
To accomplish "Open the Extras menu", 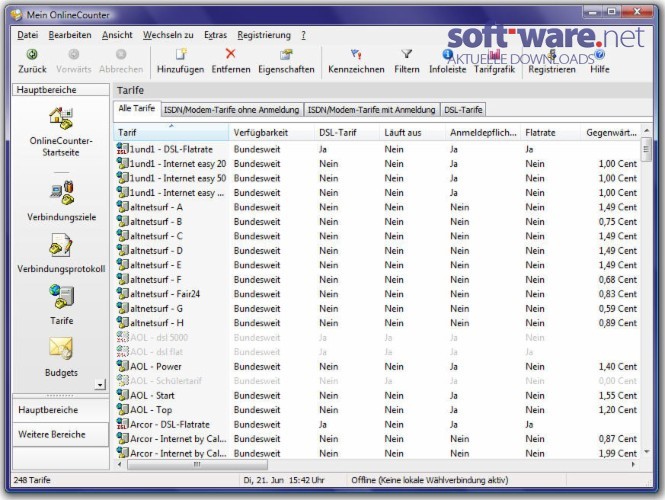I will click(215, 35).
